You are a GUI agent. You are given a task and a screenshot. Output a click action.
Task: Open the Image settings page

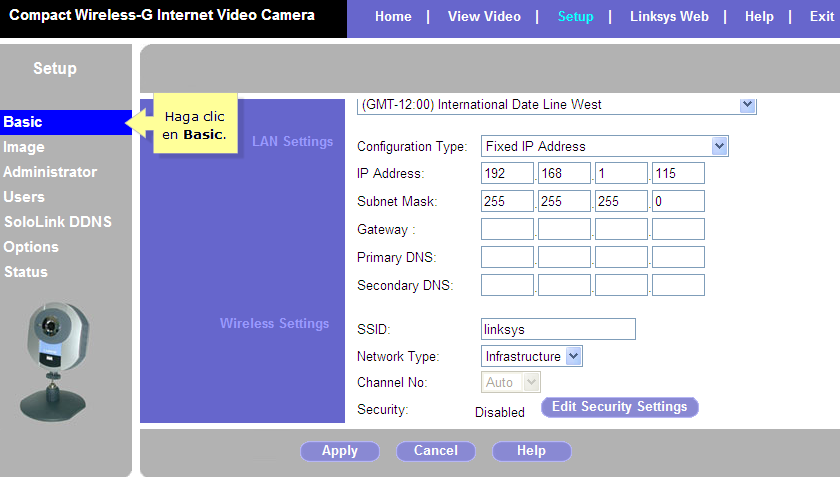(24, 147)
